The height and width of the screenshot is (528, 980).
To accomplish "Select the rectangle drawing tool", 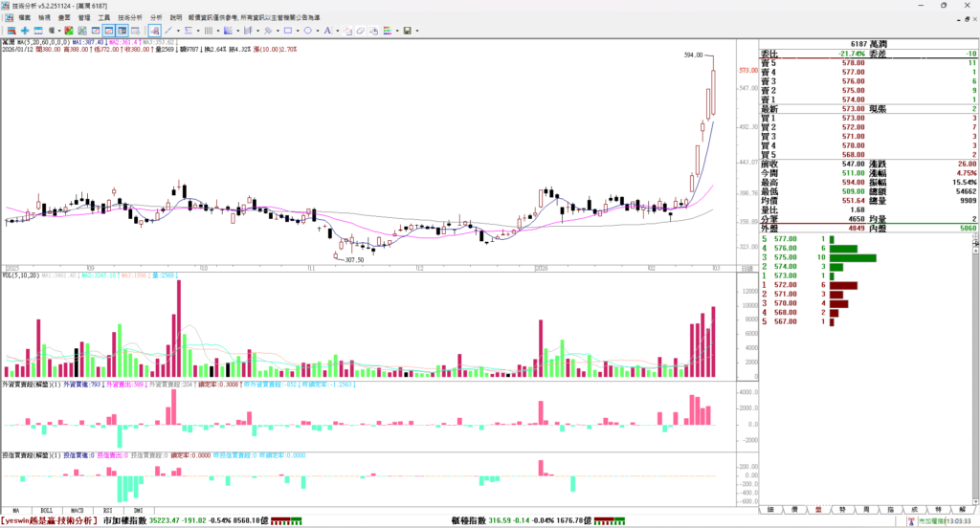I will tap(288, 31).
